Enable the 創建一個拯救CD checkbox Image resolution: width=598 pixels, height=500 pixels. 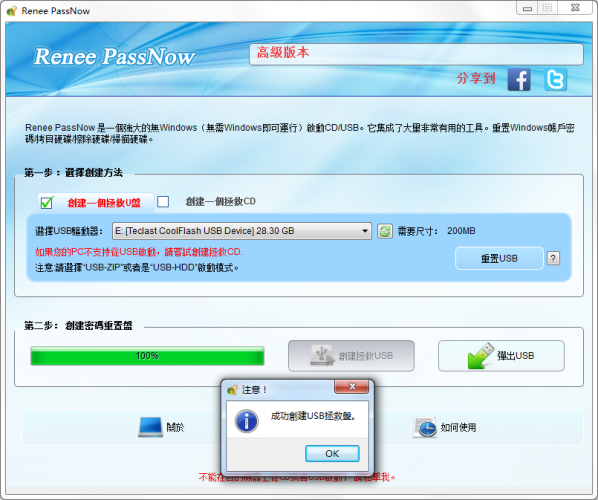[163, 201]
